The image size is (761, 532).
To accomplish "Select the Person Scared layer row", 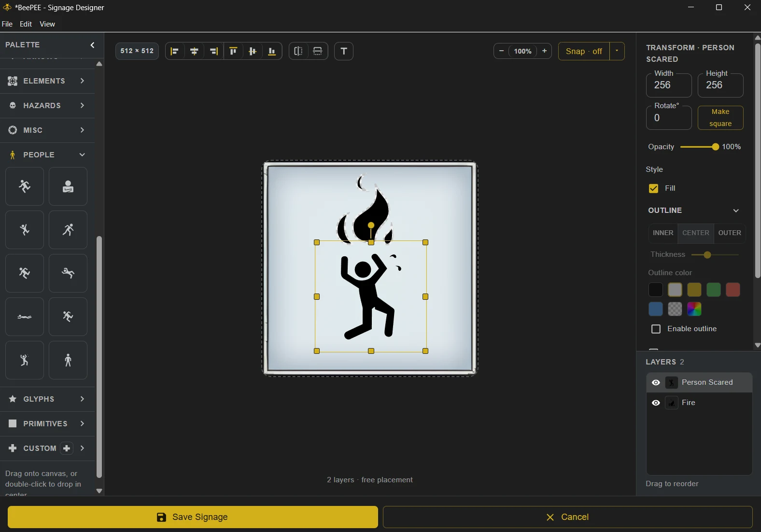I will tap(699, 382).
